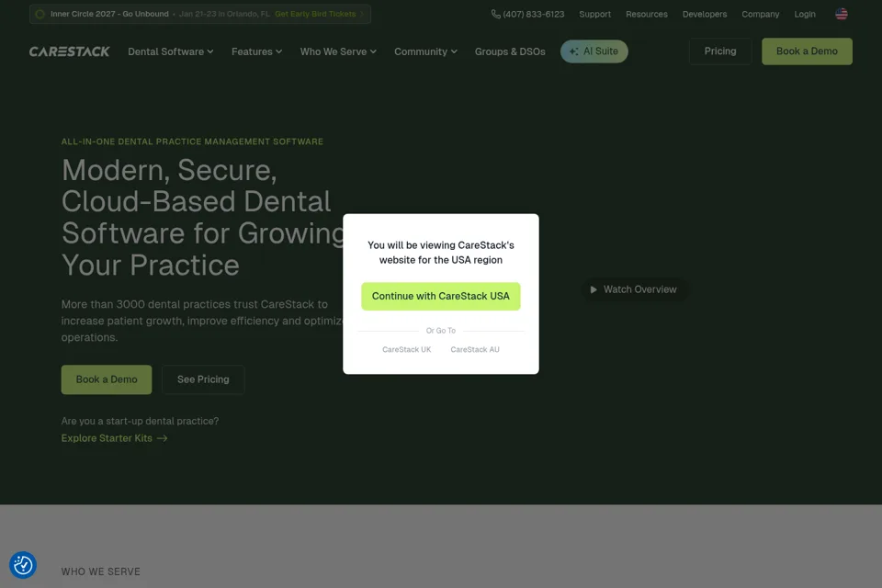The width and height of the screenshot is (882, 588).
Task: Expand the Features dropdown menu
Action: click(x=256, y=51)
